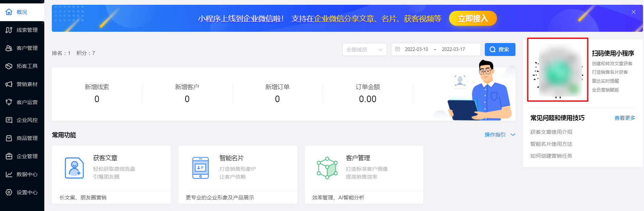Close the blue promotion banner

(633, 12)
